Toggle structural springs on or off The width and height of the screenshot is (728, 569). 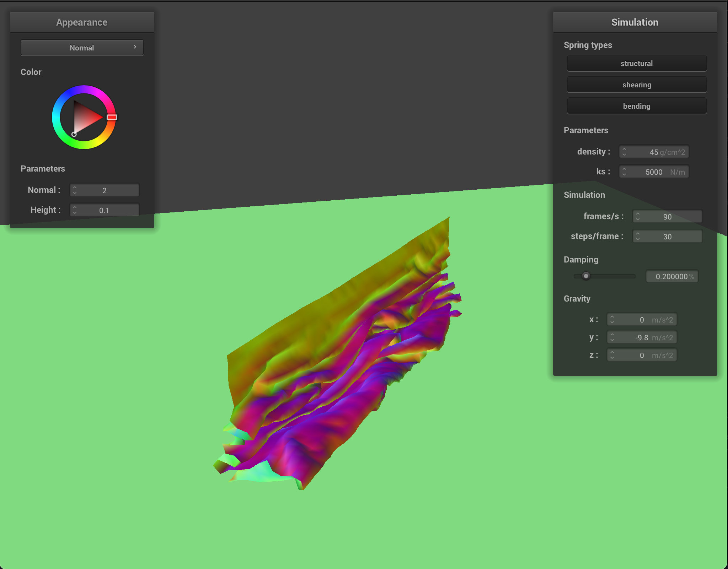click(x=636, y=63)
